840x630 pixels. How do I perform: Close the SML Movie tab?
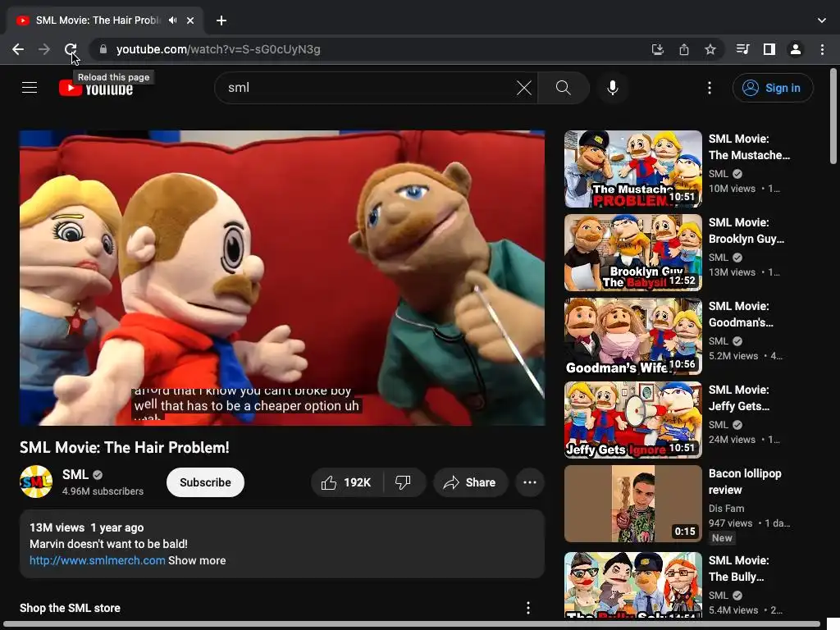click(190, 21)
